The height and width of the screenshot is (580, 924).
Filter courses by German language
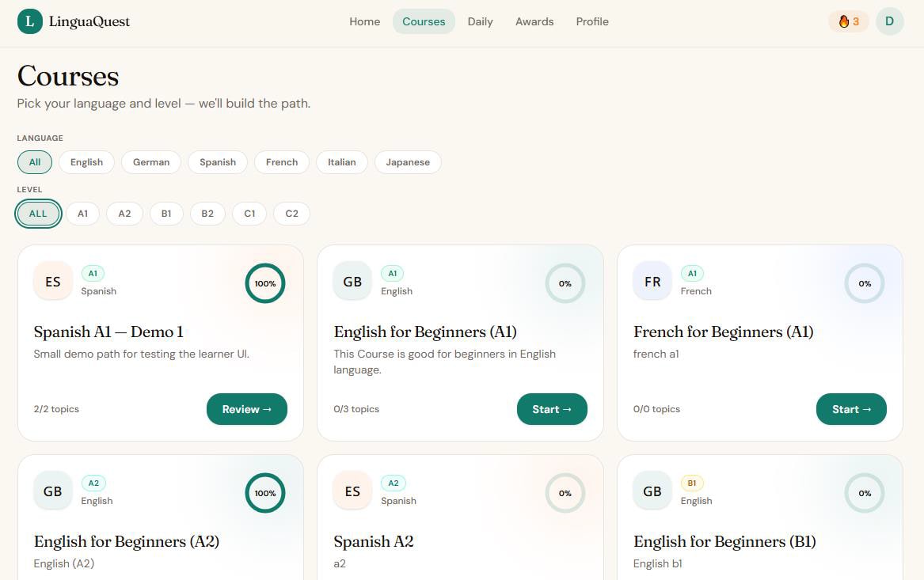coord(151,162)
